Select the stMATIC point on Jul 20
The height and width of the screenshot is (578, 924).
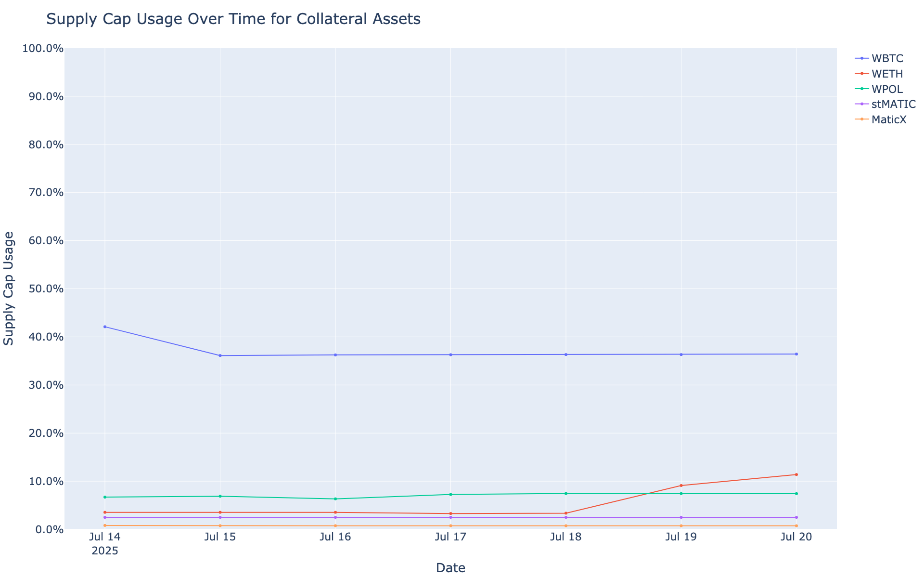796,517
